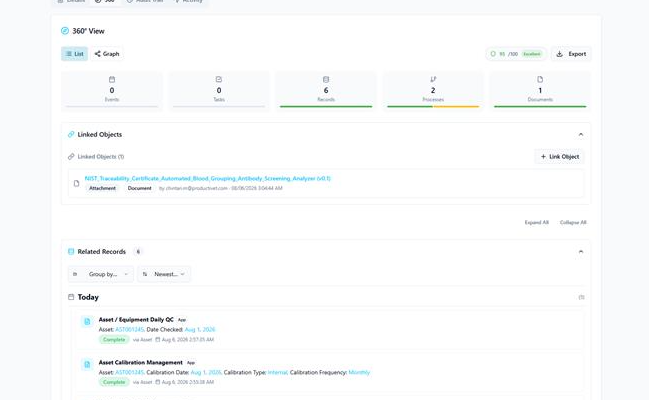Viewport: 649px width, 400px height.
Task: Click the Documents page icon
Action: point(540,79)
